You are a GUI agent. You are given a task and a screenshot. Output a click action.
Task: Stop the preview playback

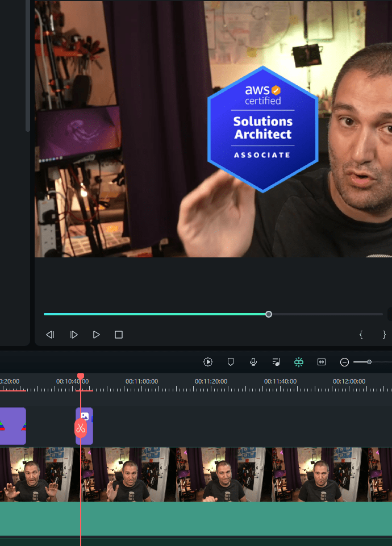point(119,335)
